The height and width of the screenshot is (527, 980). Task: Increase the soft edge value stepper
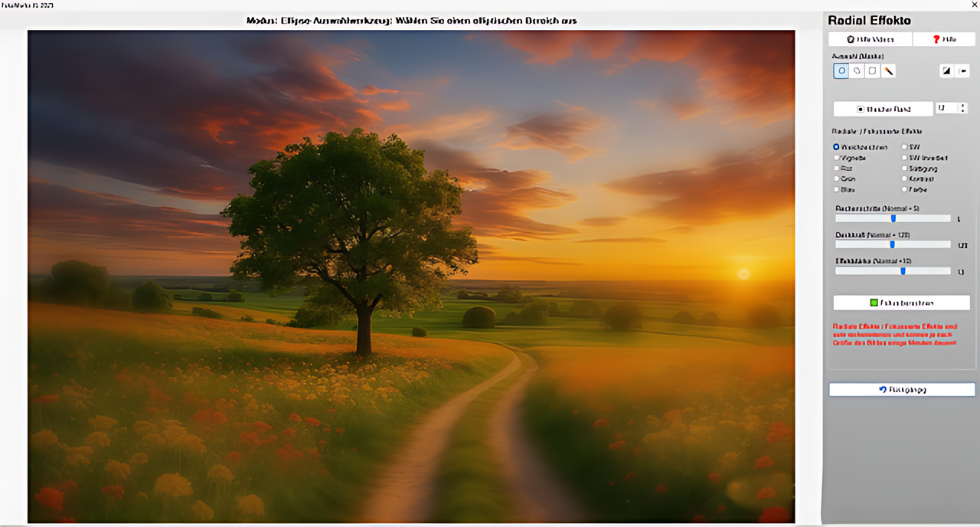coord(963,106)
